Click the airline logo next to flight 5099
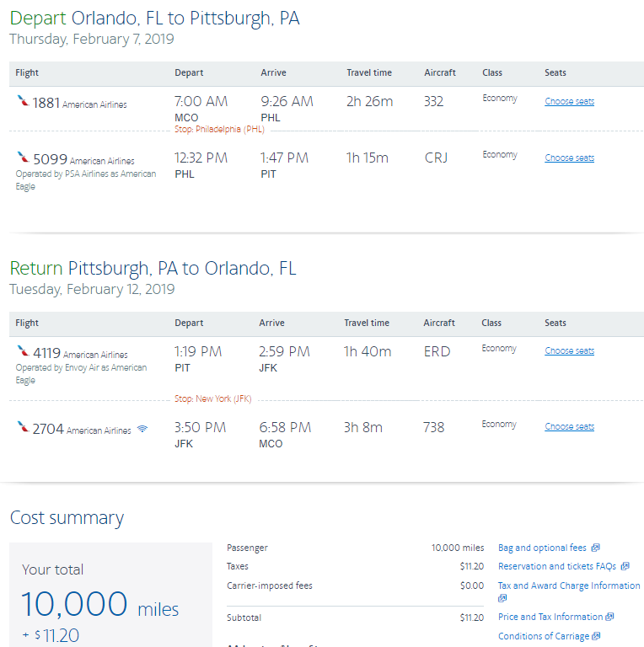The height and width of the screenshot is (647, 644). coord(23,158)
